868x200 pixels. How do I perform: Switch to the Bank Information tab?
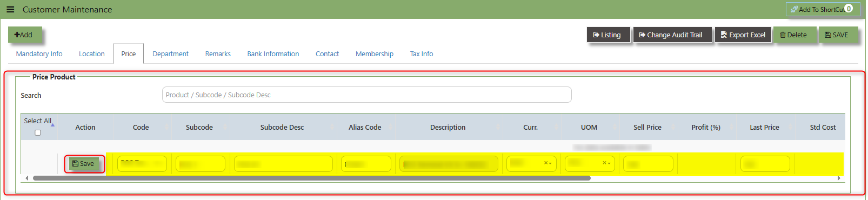click(x=273, y=54)
